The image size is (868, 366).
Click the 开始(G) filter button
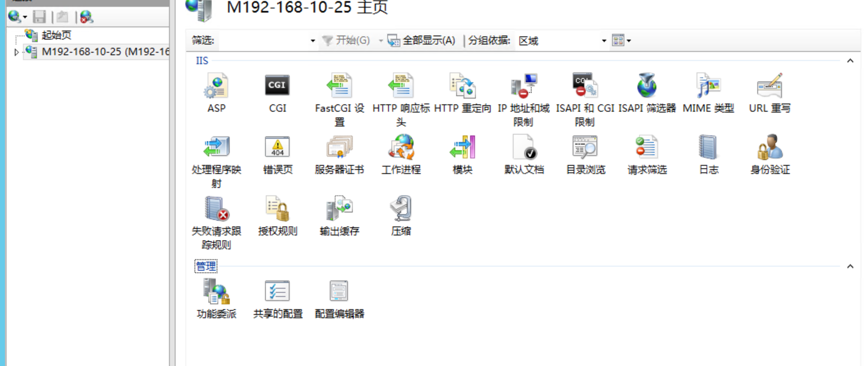[346, 40]
